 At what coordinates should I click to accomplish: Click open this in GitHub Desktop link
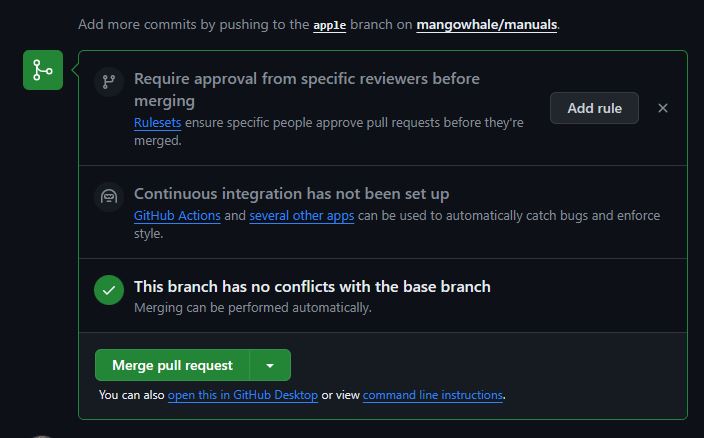[x=243, y=395]
